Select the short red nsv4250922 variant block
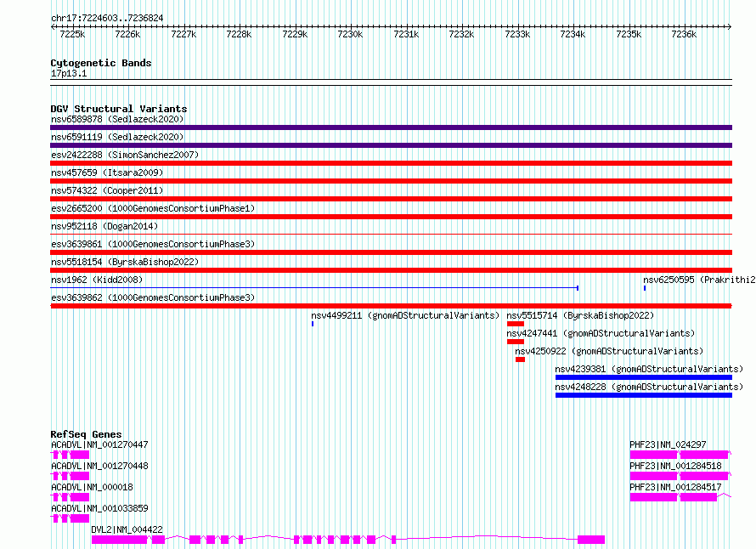The height and width of the screenshot is (549, 756). [x=520, y=359]
